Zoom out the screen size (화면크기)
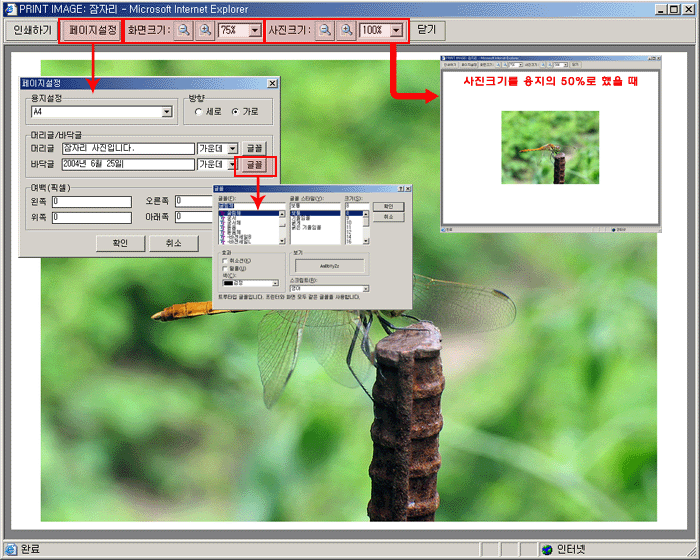 point(185,31)
